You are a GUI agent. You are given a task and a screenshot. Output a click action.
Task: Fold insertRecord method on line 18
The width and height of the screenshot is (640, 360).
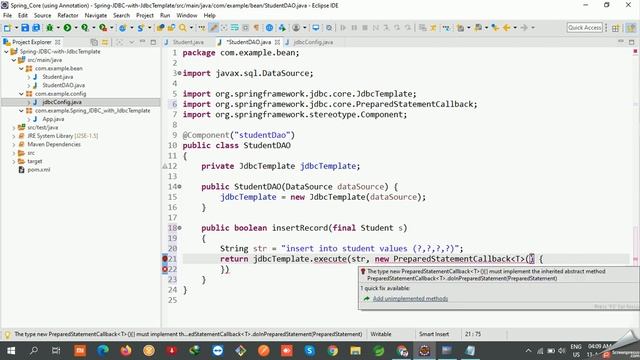[x=179, y=228]
